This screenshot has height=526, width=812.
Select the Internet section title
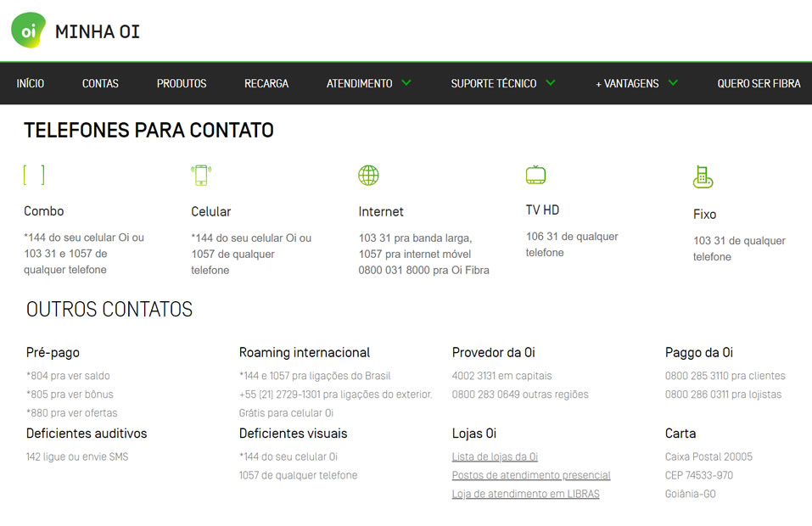click(x=381, y=211)
